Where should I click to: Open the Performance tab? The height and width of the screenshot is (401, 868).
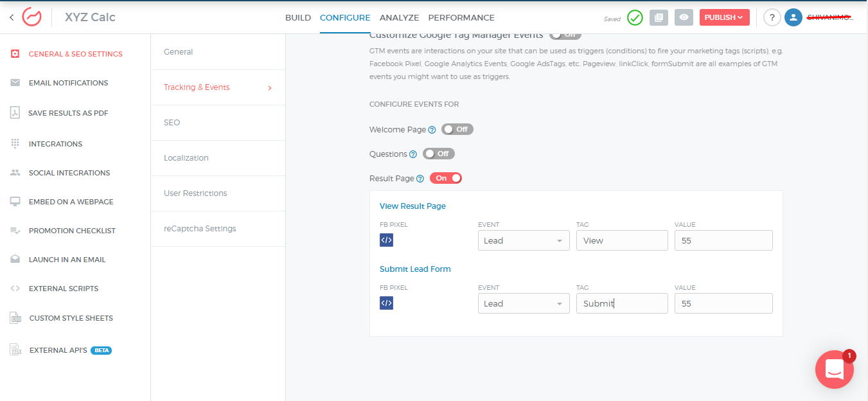tap(461, 18)
